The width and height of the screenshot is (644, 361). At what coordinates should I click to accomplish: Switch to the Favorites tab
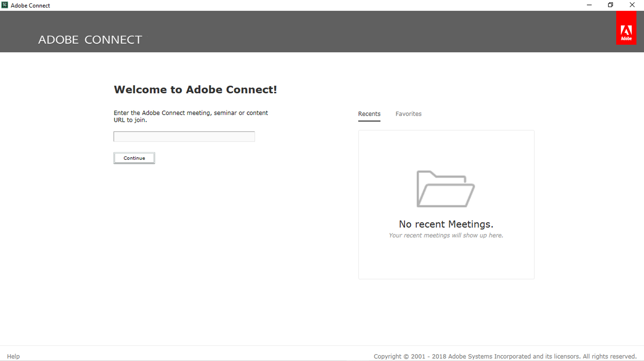click(408, 114)
